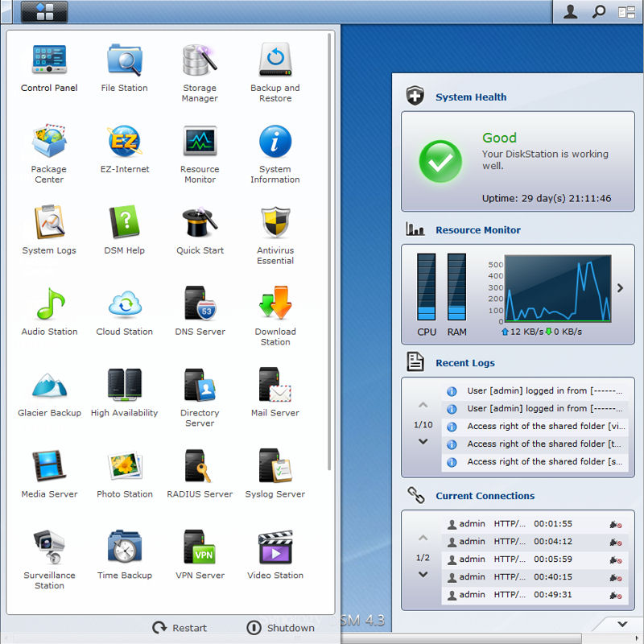Image resolution: width=644 pixels, height=644 pixels.
Task: Open Resource Monitor app icon
Action: (200, 154)
